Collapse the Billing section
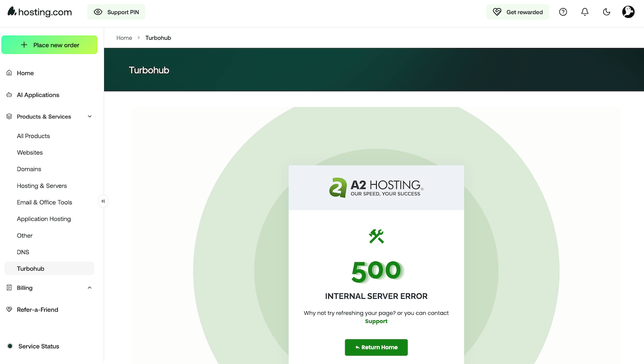This screenshot has height=364, width=644. click(x=49, y=287)
